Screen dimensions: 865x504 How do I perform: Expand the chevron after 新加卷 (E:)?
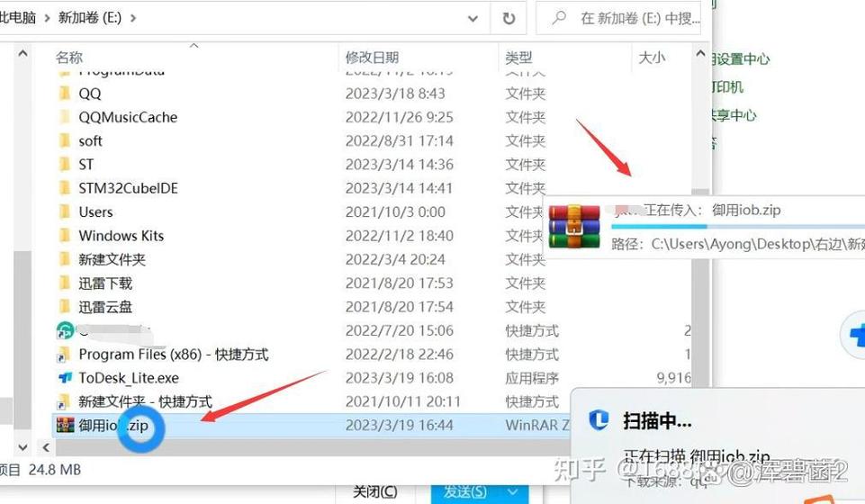(133, 18)
